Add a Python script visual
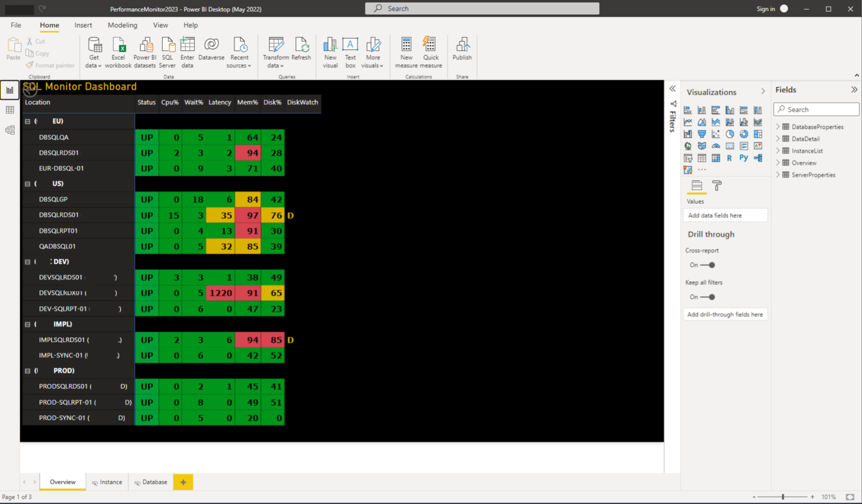 tap(744, 158)
